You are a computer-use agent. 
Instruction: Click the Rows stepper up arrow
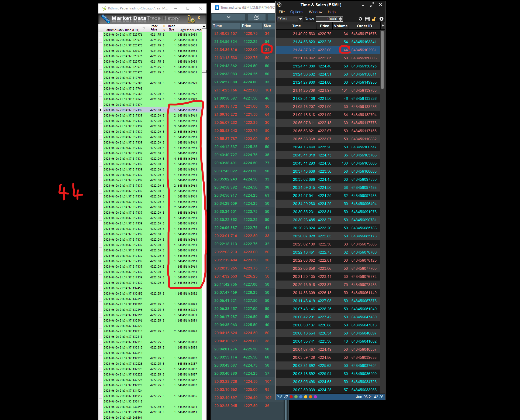[x=341, y=18]
